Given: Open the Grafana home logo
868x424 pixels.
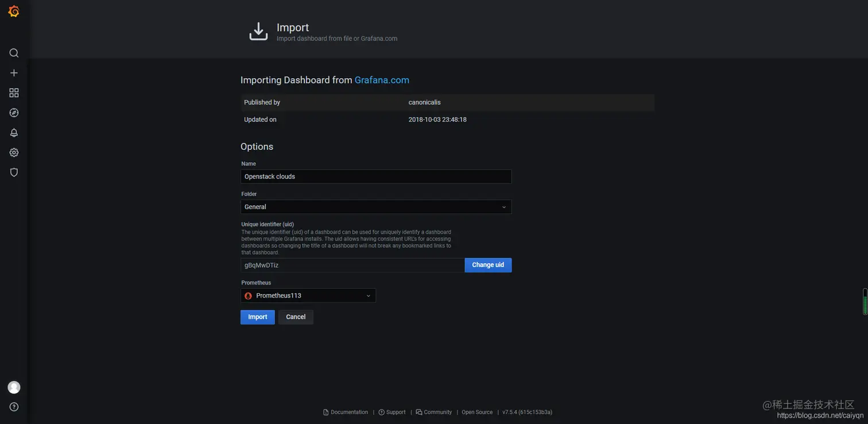Looking at the screenshot, I should [x=14, y=11].
